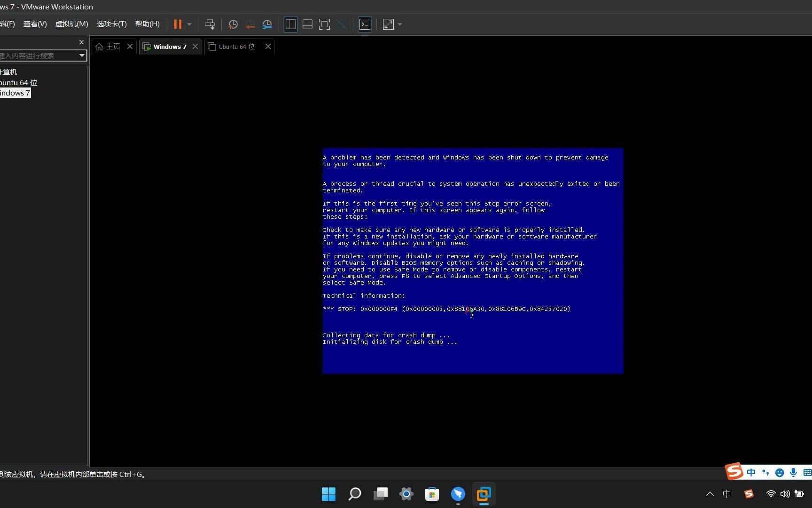This screenshot has width=812, height=508.
Task: Open taskbar Search
Action: tap(355, 494)
